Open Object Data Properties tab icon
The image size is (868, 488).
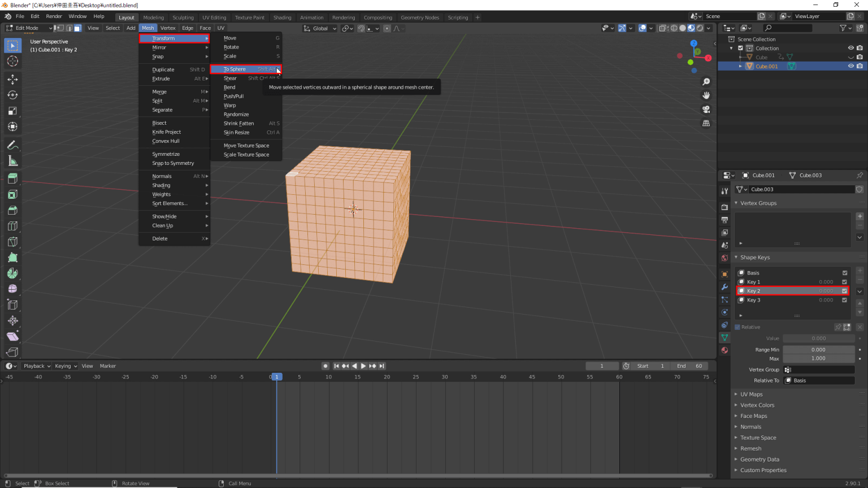pyautogui.click(x=724, y=337)
